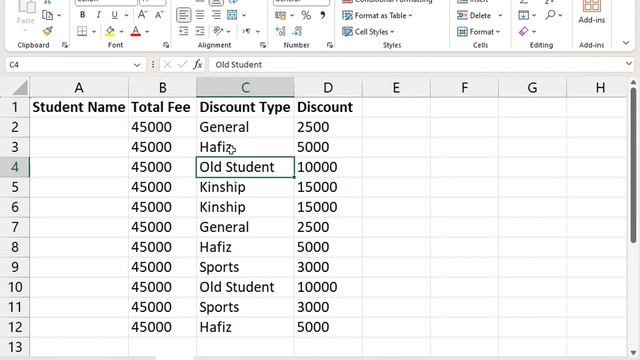Apply Percent style
This screenshot has width=640, height=360.
point(306,16)
